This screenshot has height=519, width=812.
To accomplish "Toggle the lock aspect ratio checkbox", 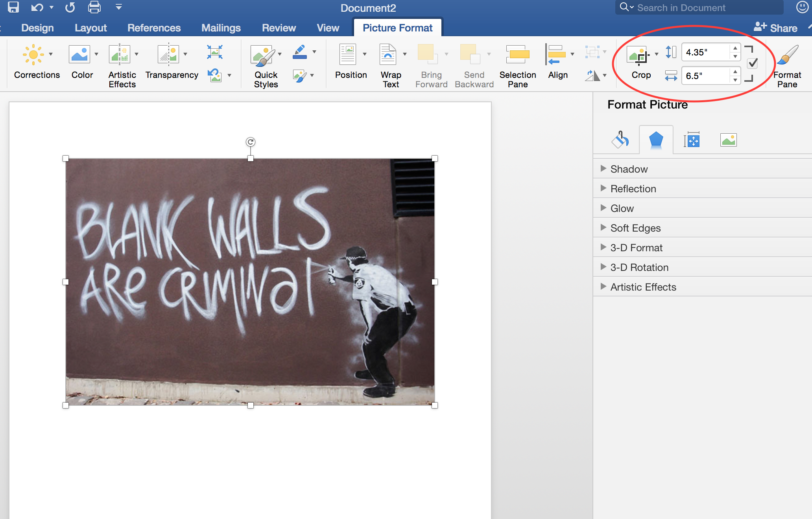I will pyautogui.click(x=753, y=63).
